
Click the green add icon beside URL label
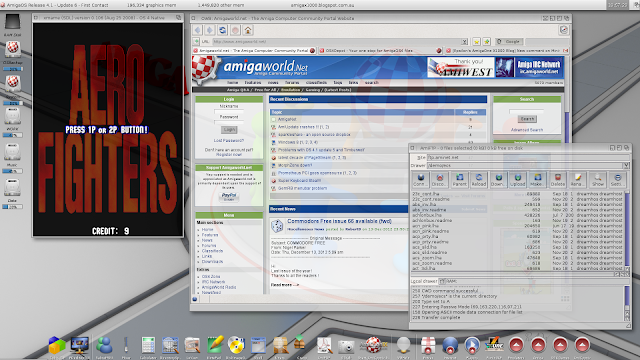coord(196,41)
